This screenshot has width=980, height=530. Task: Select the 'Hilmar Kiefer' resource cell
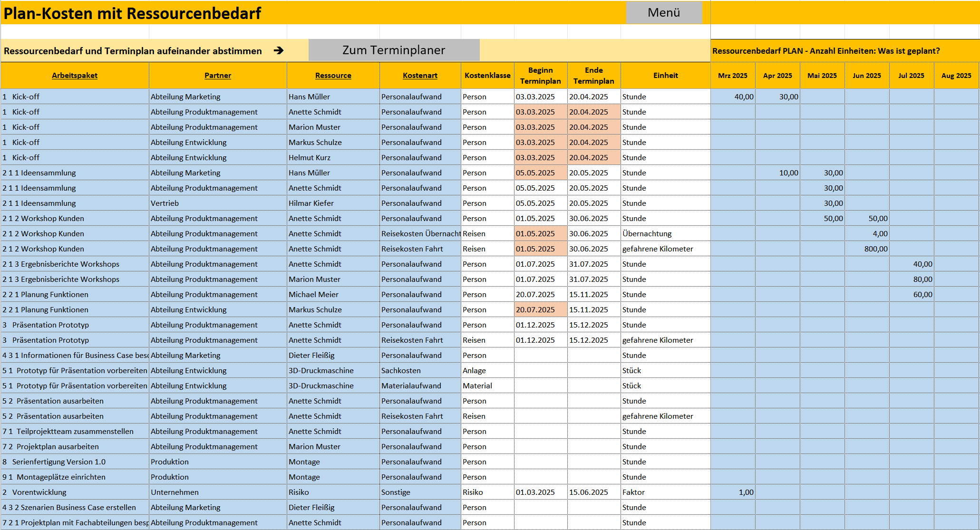333,203
